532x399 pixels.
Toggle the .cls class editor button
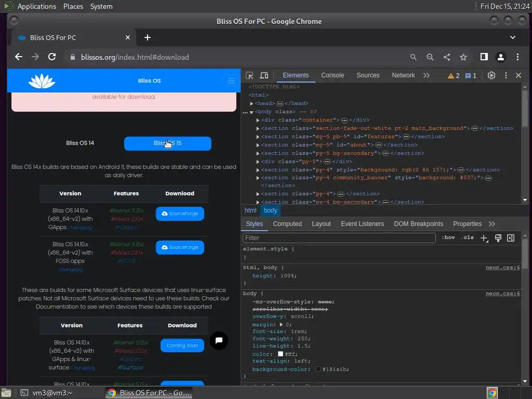pyautogui.click(x=468, y=237)
